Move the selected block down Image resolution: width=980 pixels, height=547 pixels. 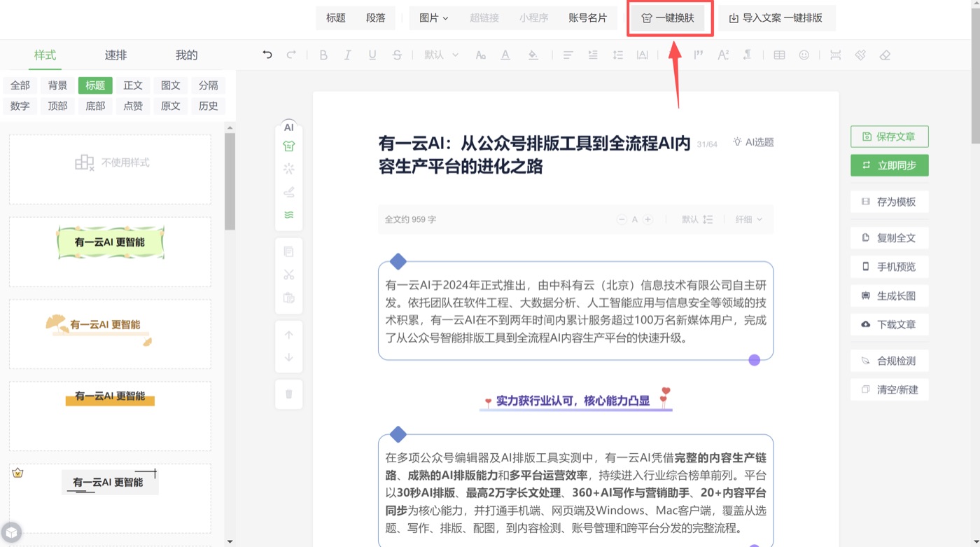point(289,357)
